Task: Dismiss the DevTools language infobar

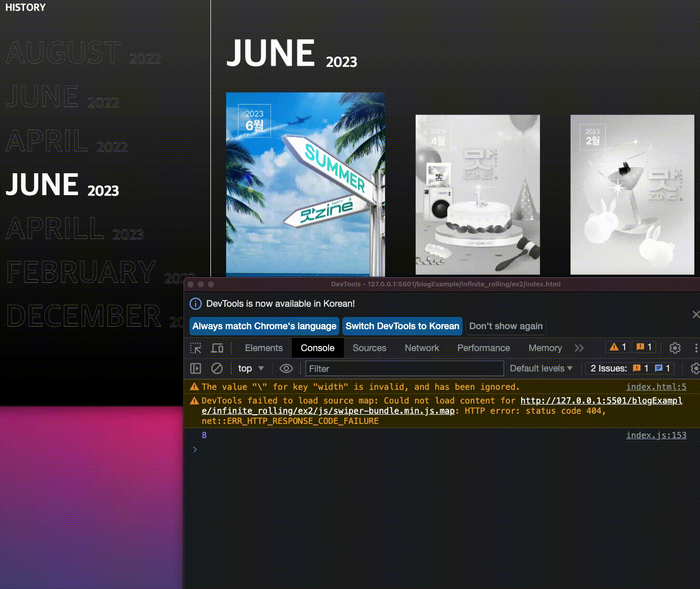Action: [696, 314]
